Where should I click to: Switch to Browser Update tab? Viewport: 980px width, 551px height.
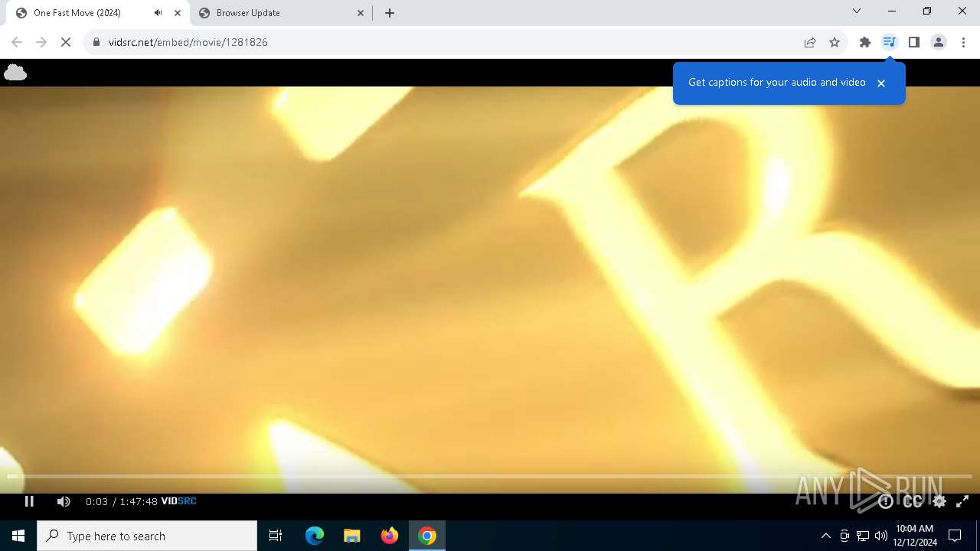(282, 13)
